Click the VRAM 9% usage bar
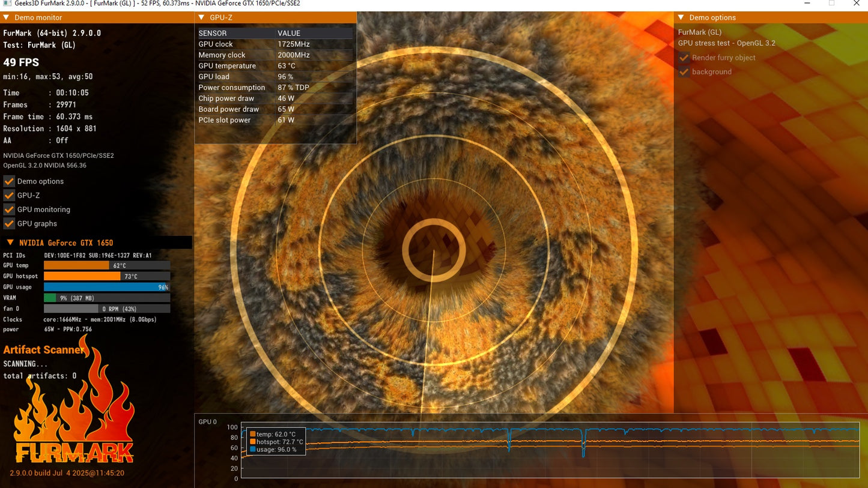The height and width of the screenshot is (488, 868). [x=107, y=298]
